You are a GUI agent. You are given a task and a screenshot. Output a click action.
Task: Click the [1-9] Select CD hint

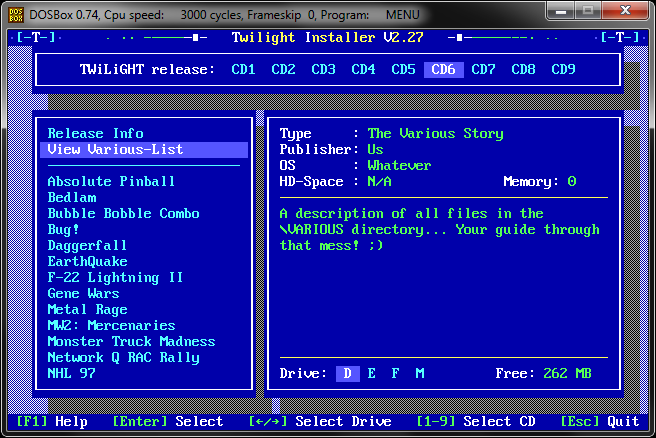tap(476, 422)
